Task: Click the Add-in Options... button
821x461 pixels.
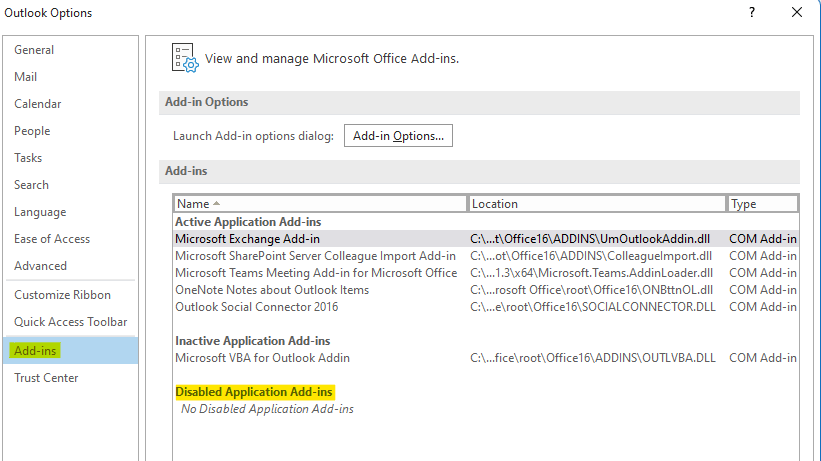Action: [398, 136]
